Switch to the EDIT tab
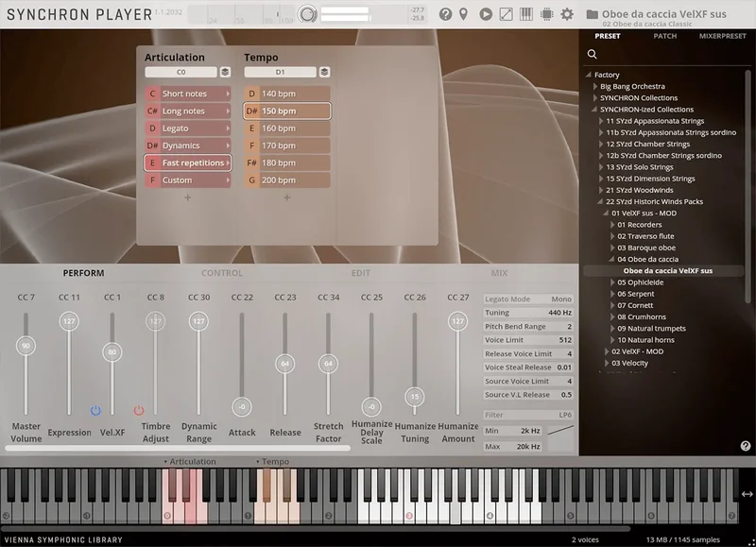Image resolution: width=756 pixels, height=547 pixels. (x=361, y=273)
